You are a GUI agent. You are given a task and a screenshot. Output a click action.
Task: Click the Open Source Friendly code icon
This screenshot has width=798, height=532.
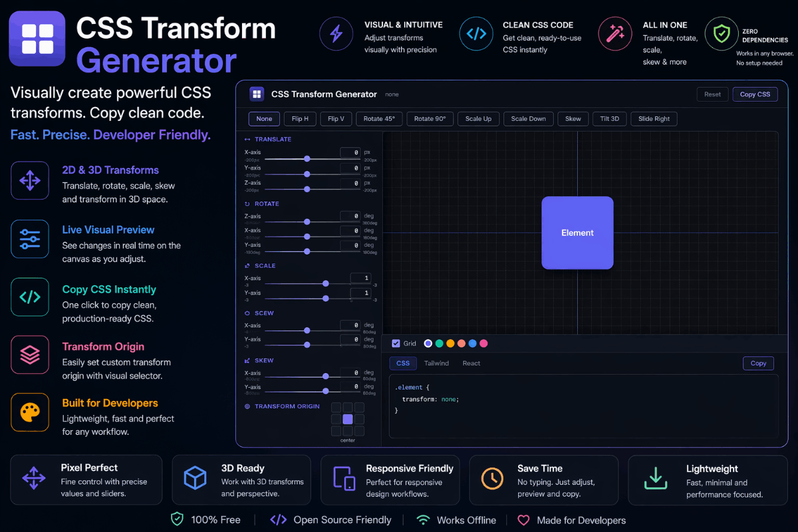(279, 519)
